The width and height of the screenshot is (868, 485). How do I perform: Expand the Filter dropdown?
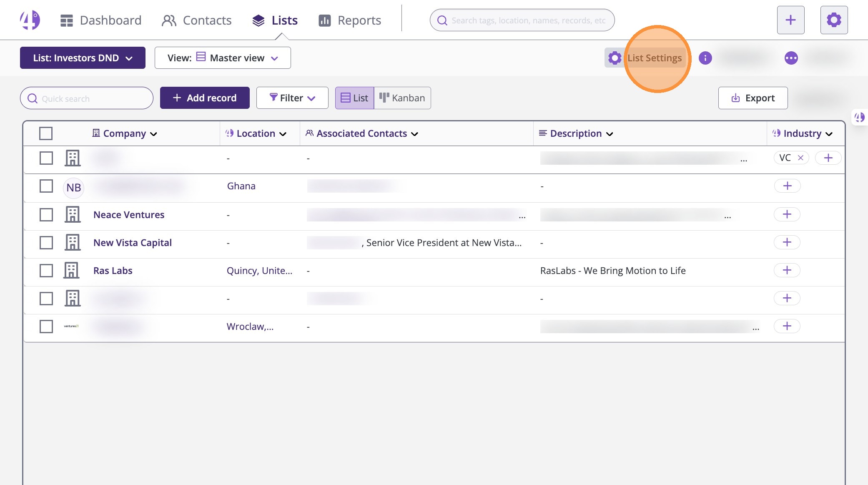tap(292, 98)
